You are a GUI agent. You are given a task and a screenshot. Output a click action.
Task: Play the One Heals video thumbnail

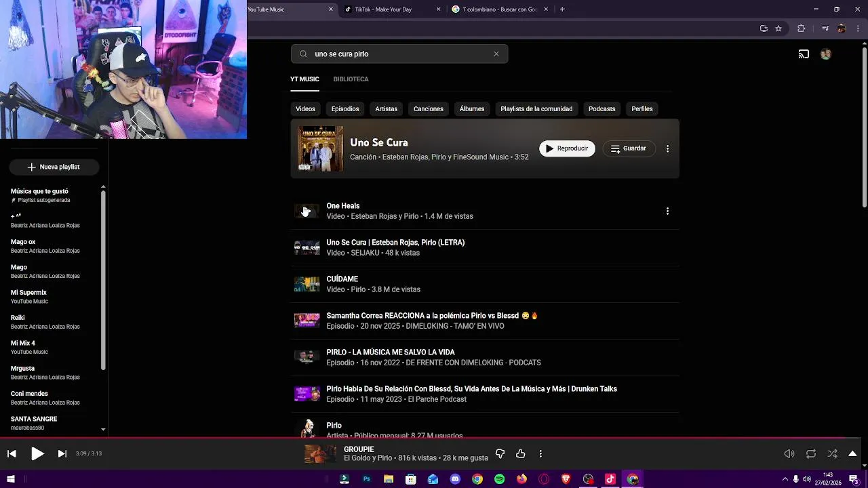click(307, 211)
